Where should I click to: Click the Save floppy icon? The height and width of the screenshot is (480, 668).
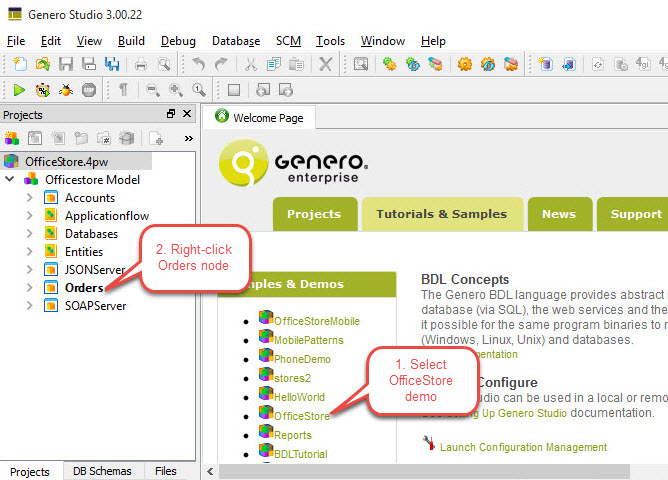[x=66, y=64]
